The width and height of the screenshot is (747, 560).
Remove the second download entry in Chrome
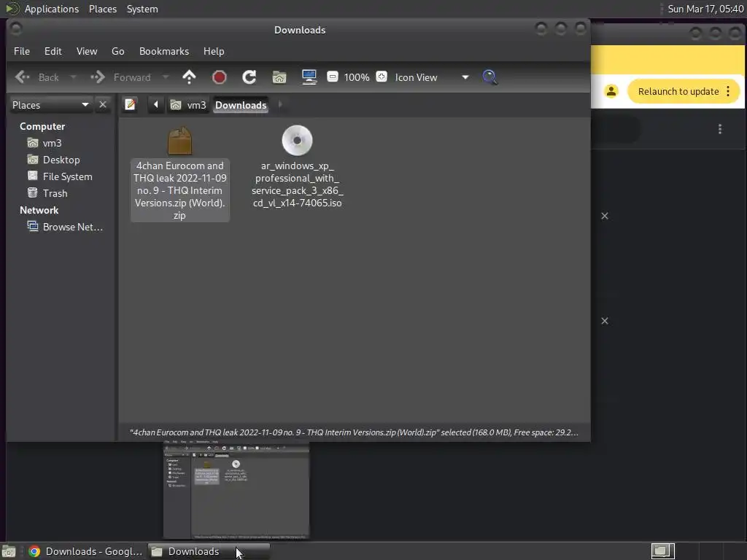605,321
